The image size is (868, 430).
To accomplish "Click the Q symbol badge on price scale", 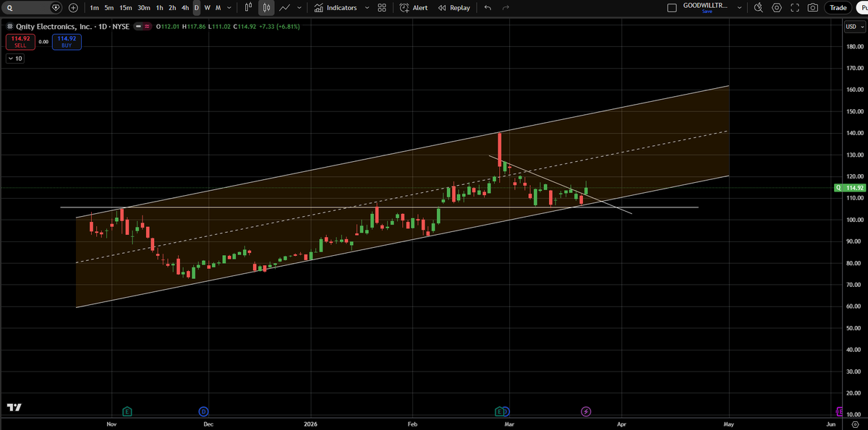I will [x=837, y=187].
